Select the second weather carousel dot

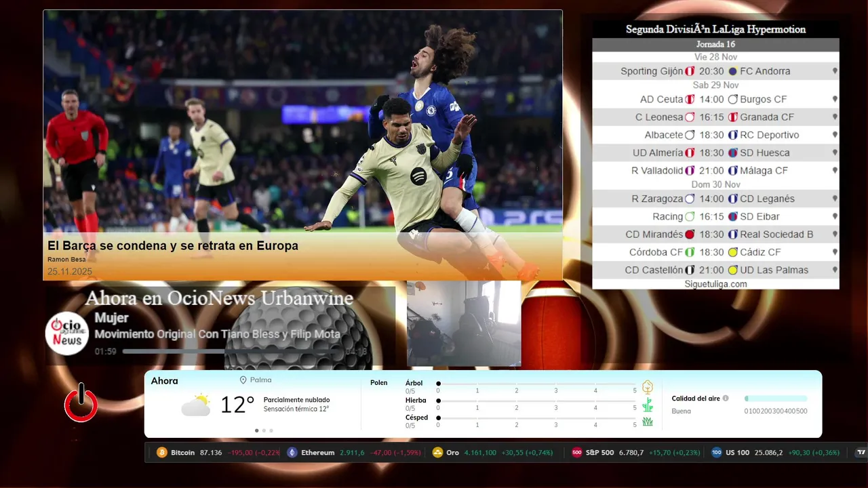pyautogui.click(x=264, y=430)
